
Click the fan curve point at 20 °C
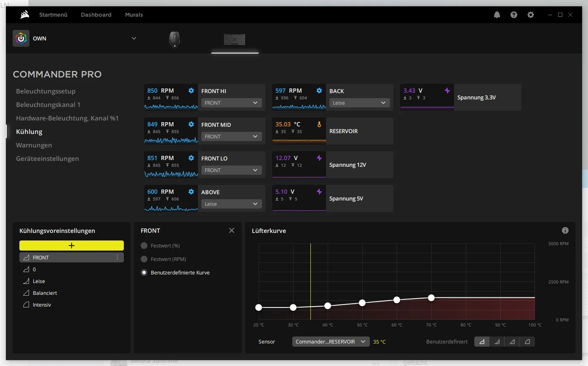(259, 307)
